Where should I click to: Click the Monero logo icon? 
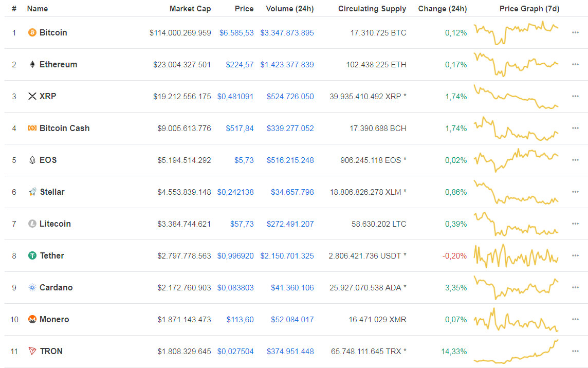tap(32, 320)
